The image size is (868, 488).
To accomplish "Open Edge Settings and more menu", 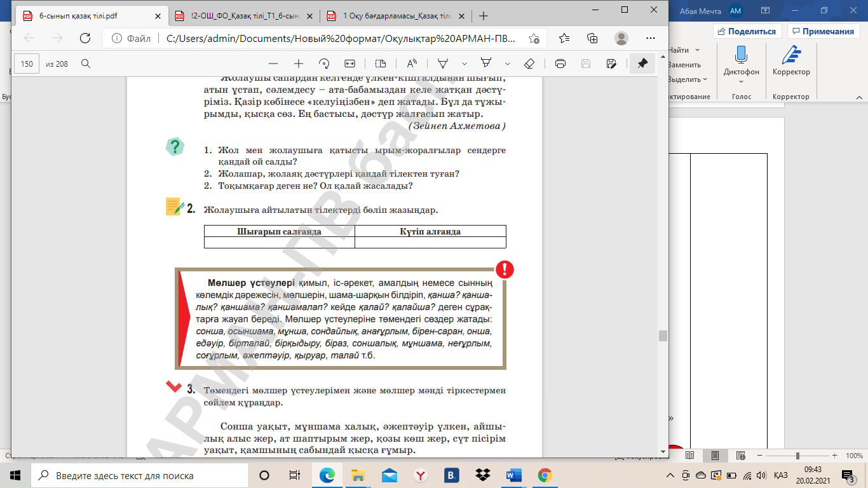I will pyautogui.click(x=650, y=38).
